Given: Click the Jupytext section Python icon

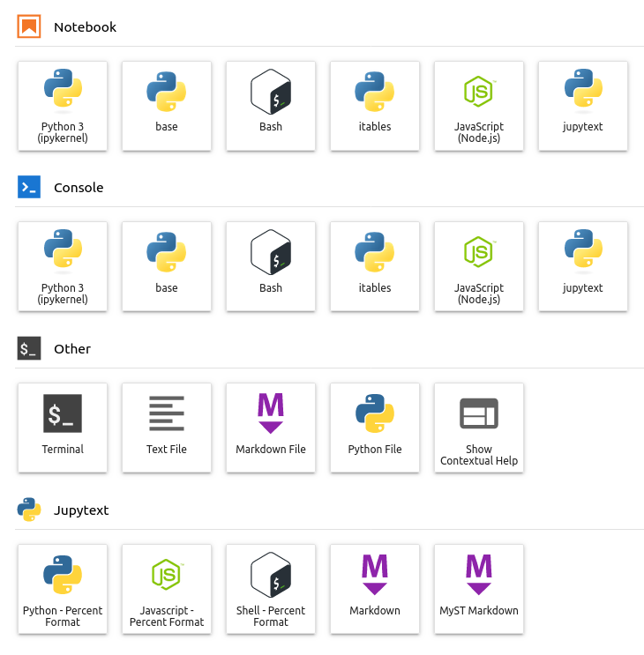Looking at the screenshot, I should [x=29, y=510].
